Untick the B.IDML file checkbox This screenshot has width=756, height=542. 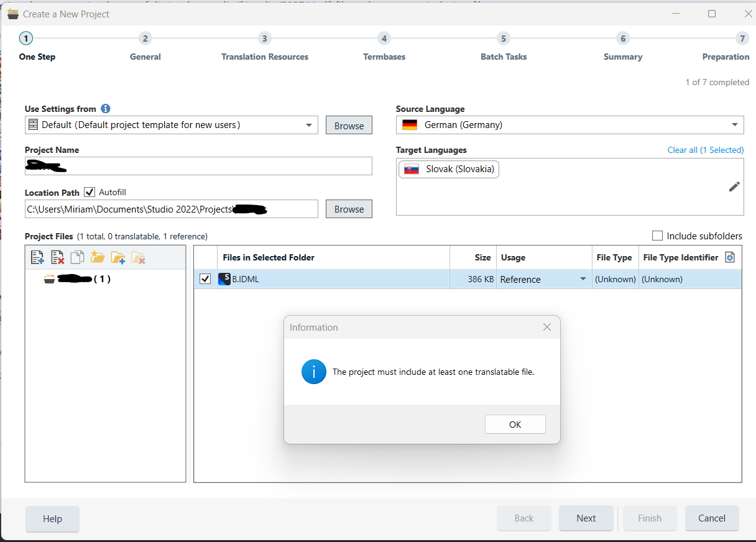tap(205, 279)
